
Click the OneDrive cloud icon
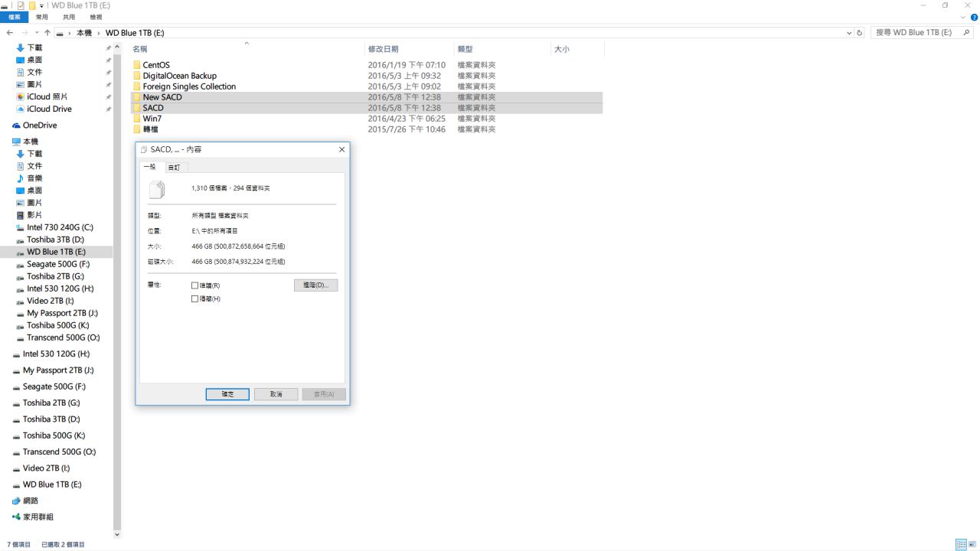point(16,126)
